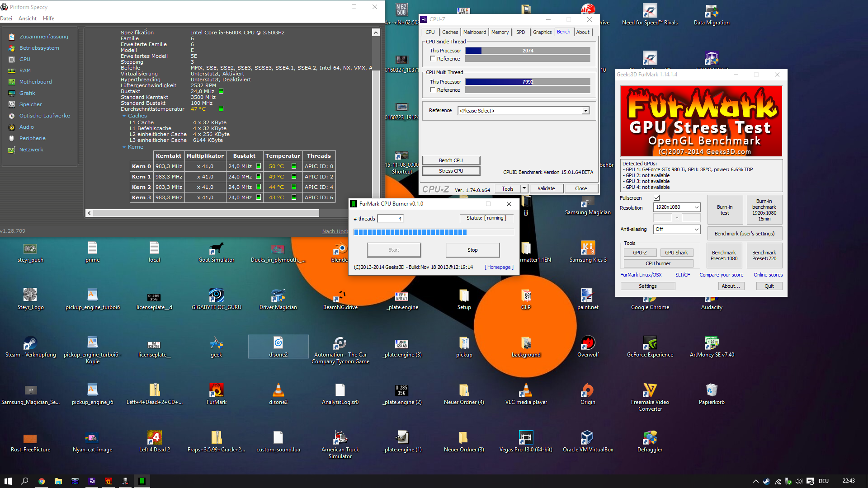The image size is (868, 488).
Task: Click the CPU chip icon in Speccy sidebar
Action: pyautogui.click(x=12, y=59)
